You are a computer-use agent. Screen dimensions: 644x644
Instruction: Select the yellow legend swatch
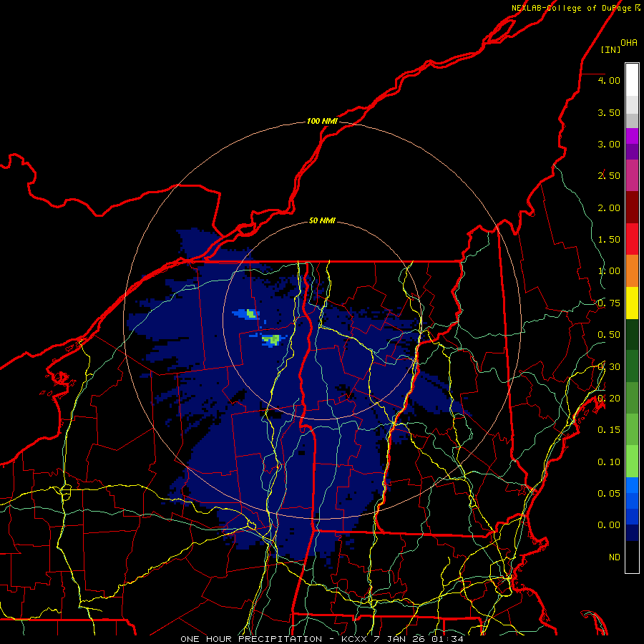click(x=632, y=303)
